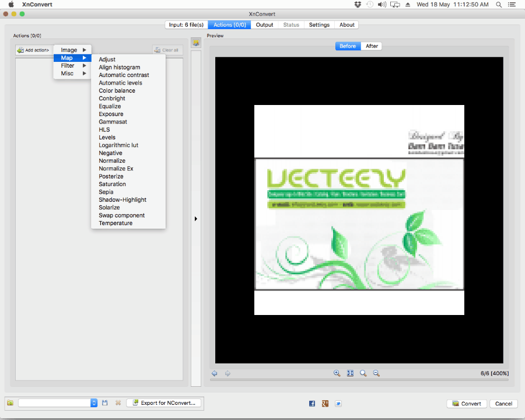This screenshot has width=525, height=420.
Task: Choose Shadow-Highlight from the submenu
Action: [128, 199]
